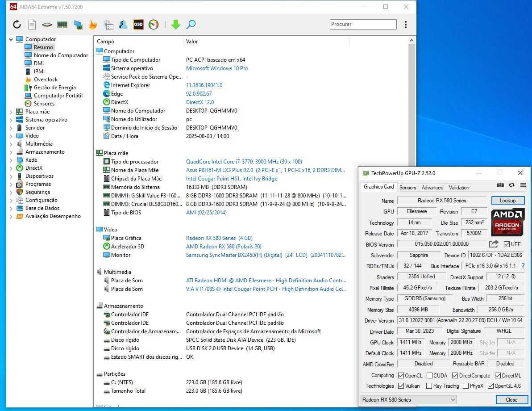
Task: Expand the Avaliação Desempenho tree node
Action: pos(11,216)
